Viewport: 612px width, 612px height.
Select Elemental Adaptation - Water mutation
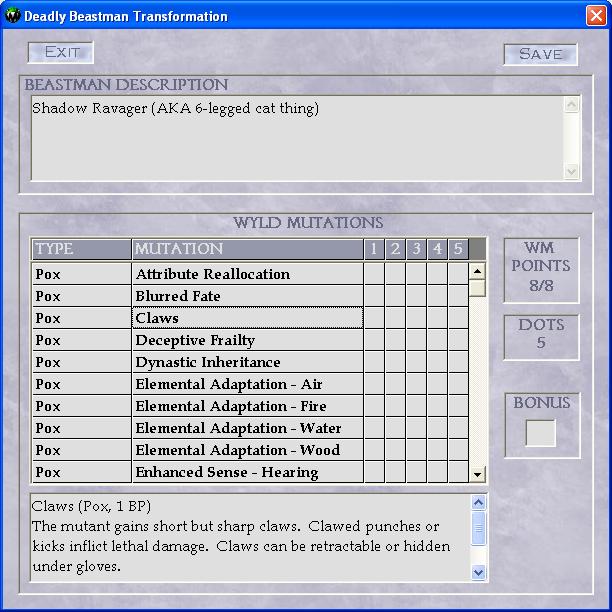point(248,428)
